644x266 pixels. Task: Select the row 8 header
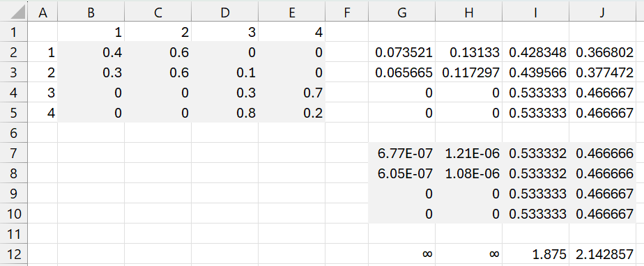click(x=13, y=173)
